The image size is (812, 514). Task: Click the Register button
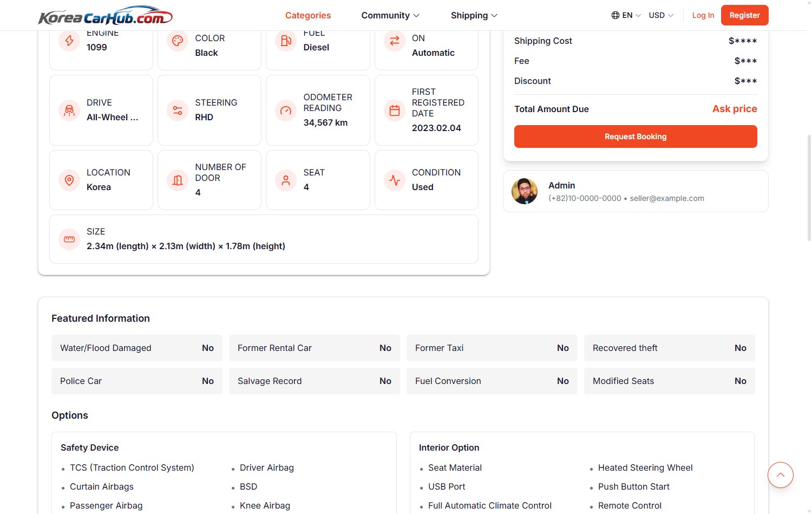pyautogui.click(x=745, y=15)
